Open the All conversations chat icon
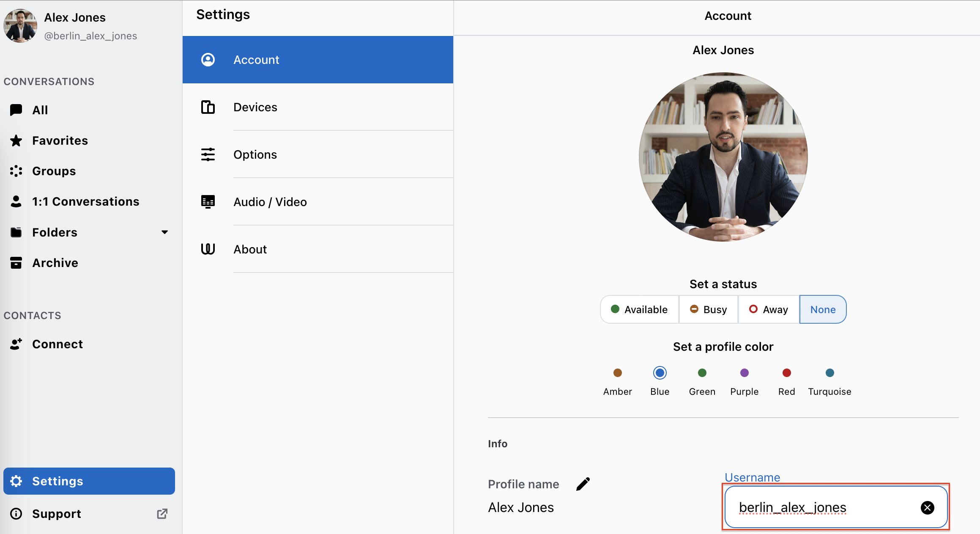Viewport: 980px width, 534px height. (x=16, y=110)
